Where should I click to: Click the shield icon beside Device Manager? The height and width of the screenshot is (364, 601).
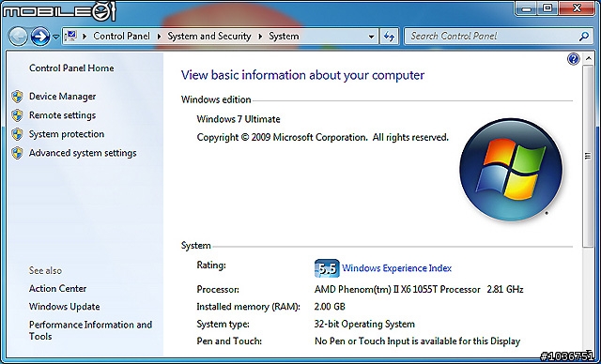click(17, 97)
